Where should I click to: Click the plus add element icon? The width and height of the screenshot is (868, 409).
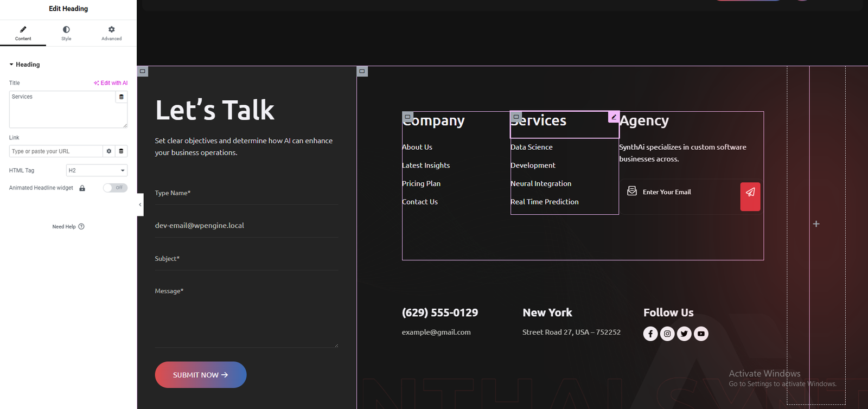click(816, 224)
